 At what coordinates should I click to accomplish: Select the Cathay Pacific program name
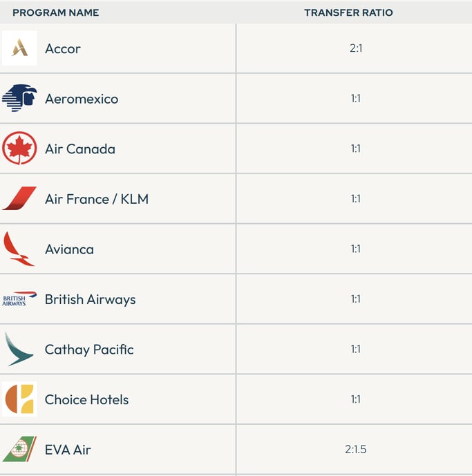pos(89,350)
